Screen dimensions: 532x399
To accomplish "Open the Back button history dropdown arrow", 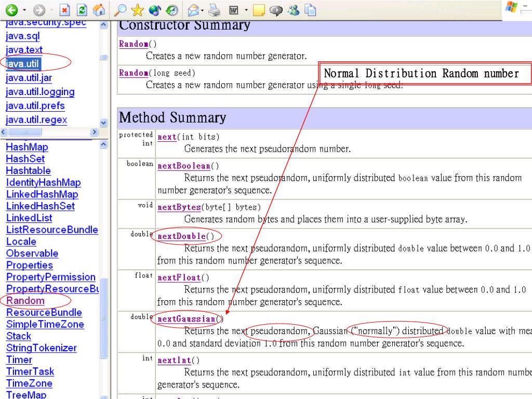I will pos(24,10).
